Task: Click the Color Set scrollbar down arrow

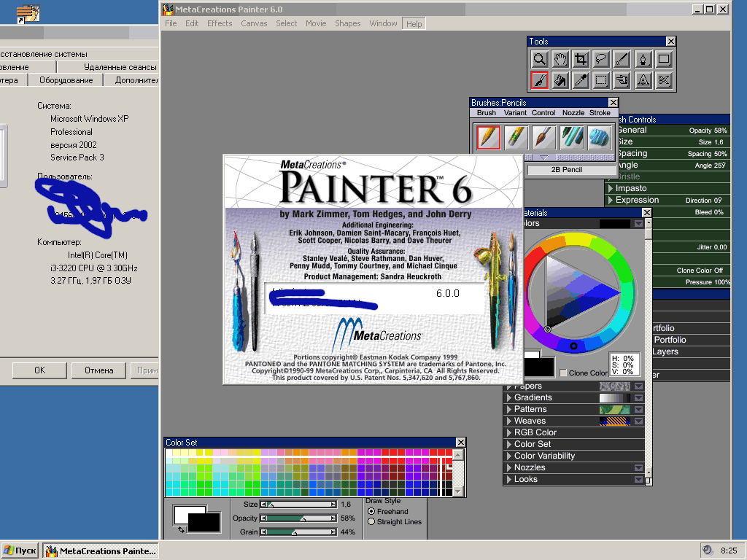Action: tap(458, 491)
